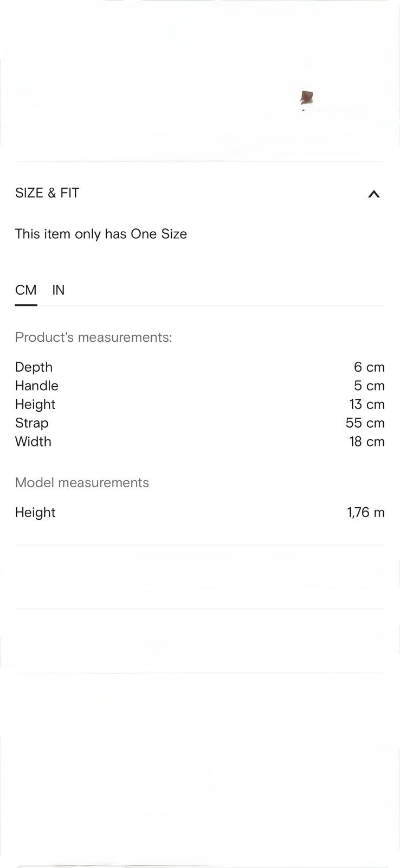Image resolution: width=400 pixels, height=868 pixels.
Task: Click the Depth measurement label
Action: tap(34, 367)
